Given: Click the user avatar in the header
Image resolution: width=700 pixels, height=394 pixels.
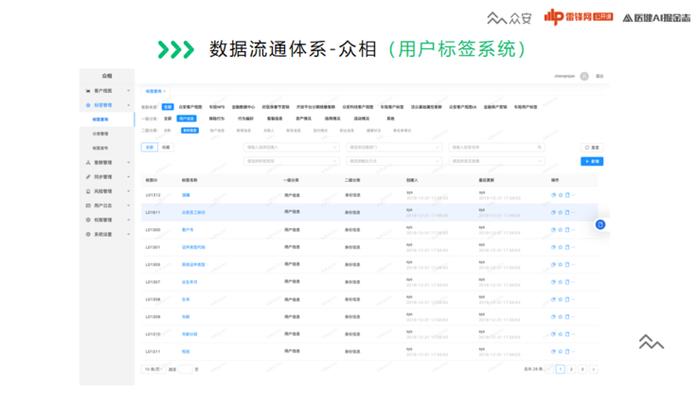Looking at the screenshot, I should [x=584, y=76].
